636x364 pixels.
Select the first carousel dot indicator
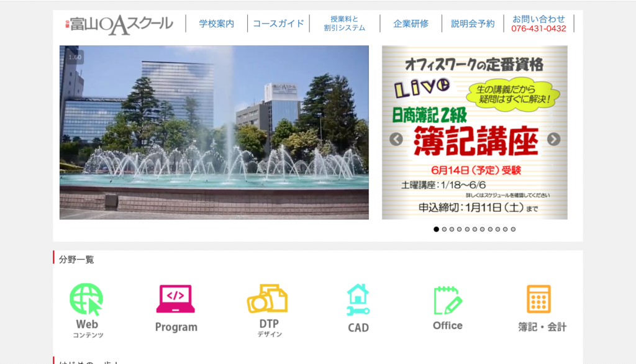435,230
